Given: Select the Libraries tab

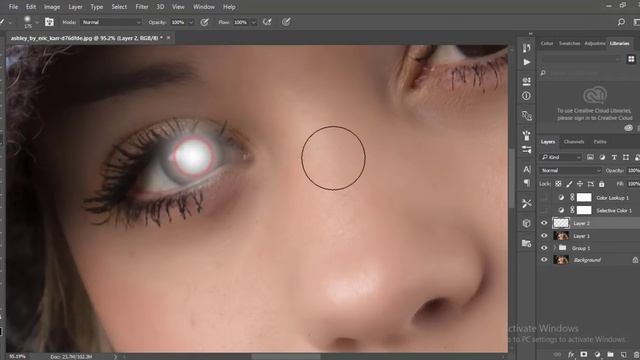Looking at the screenshot, I should 619,43.
